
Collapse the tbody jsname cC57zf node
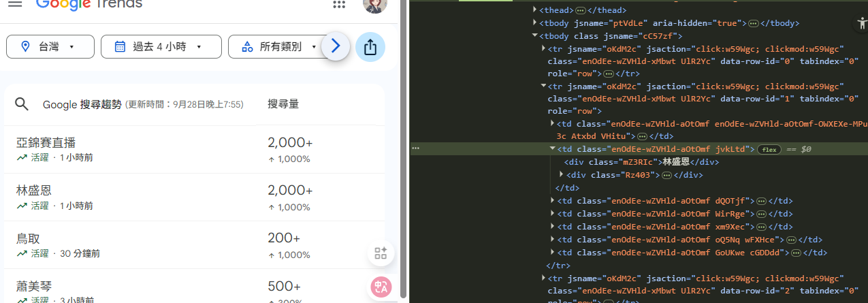click(x=535, y=36)
